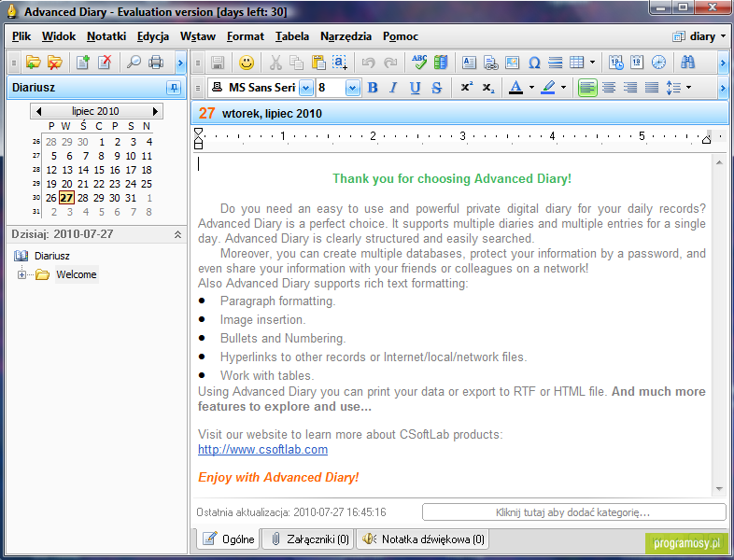Click the printer icon

click(156, 63)
